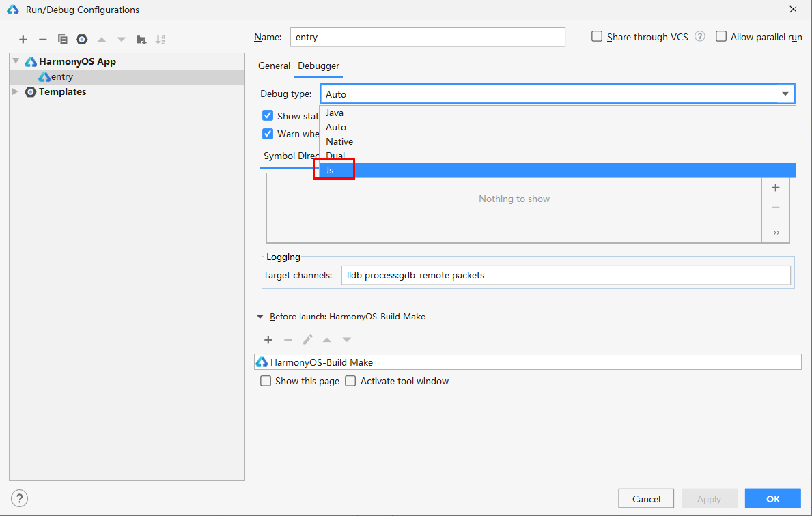The image size is (812, 516).
Task: Click the Name input field
Action: pyautogui.click(x=428, y=38)
